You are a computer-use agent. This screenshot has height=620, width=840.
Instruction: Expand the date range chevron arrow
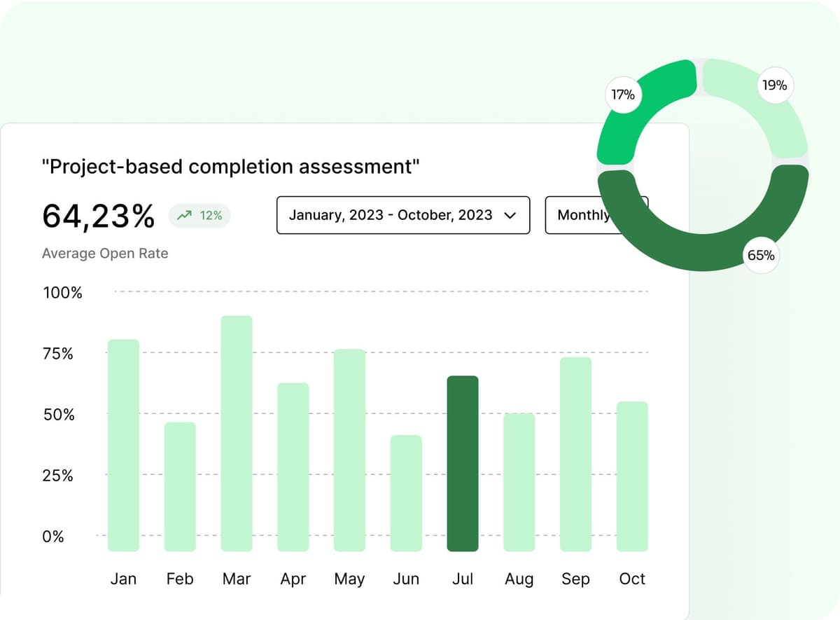[510, 216]
